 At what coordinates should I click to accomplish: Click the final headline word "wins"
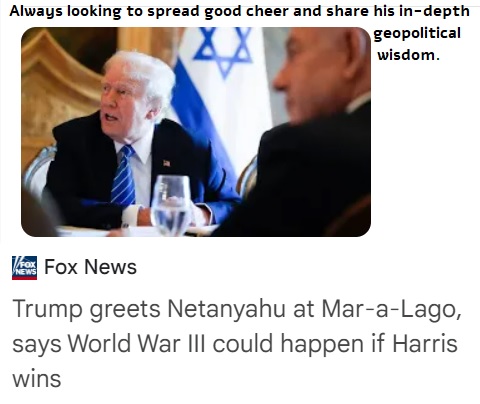tap(37, 378)
